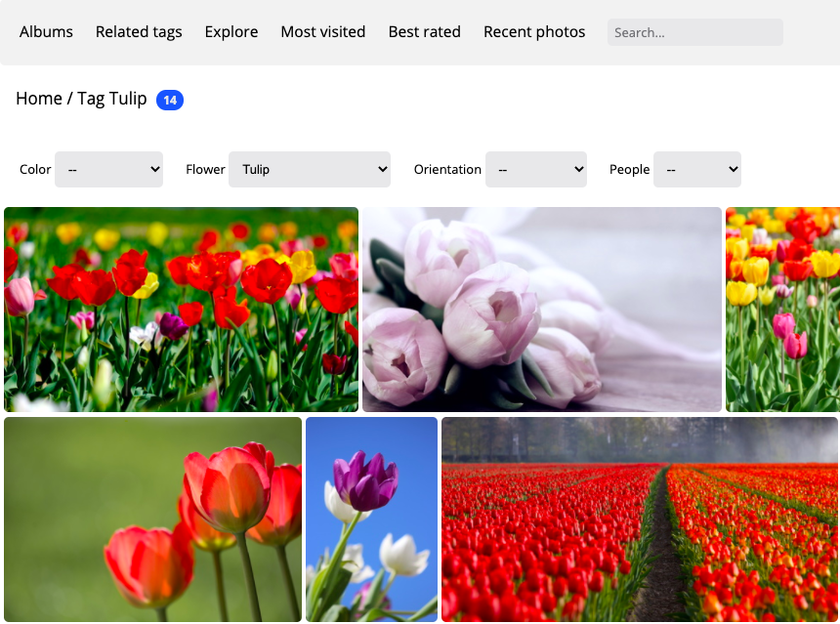
Task: Go to the Explore page
Action: pyautogui.click(x=231, y=32)
